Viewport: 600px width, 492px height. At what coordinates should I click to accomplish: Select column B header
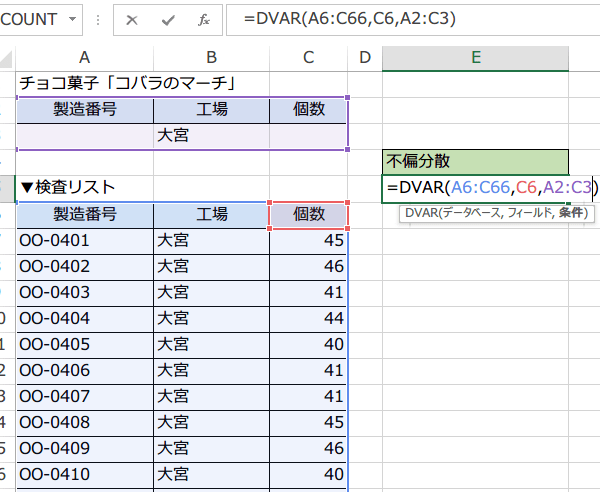pos(211,59)
